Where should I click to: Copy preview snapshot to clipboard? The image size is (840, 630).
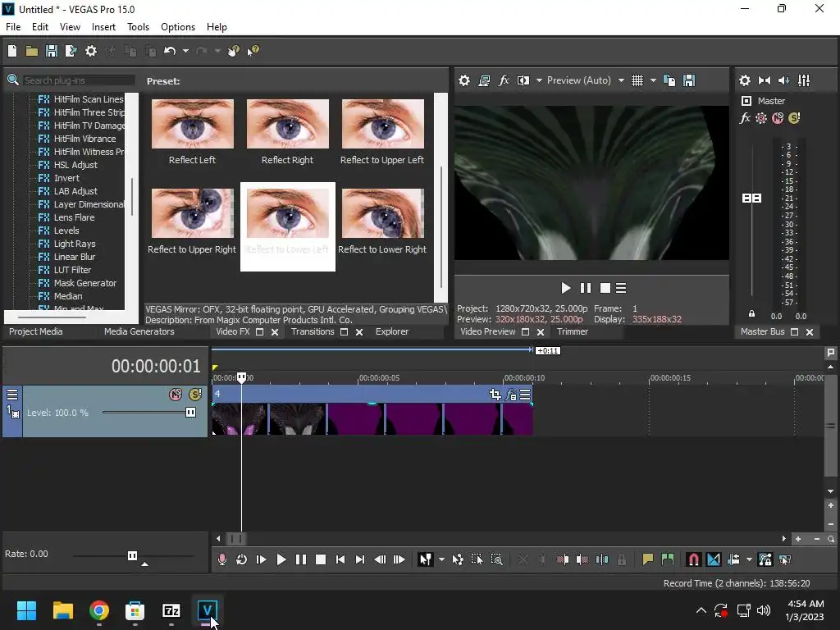(x=669, y=80)
